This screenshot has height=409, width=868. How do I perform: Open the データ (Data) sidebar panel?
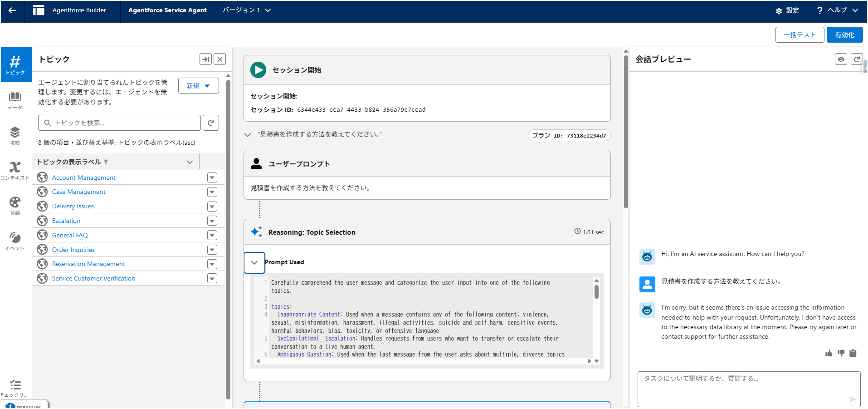pos(15,101)
